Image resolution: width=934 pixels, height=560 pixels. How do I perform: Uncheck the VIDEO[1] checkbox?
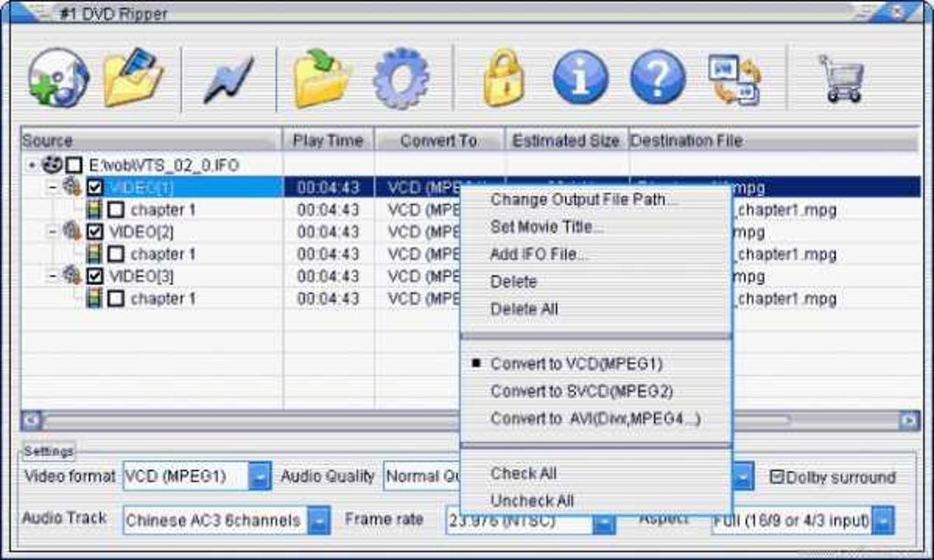point(94,187)
